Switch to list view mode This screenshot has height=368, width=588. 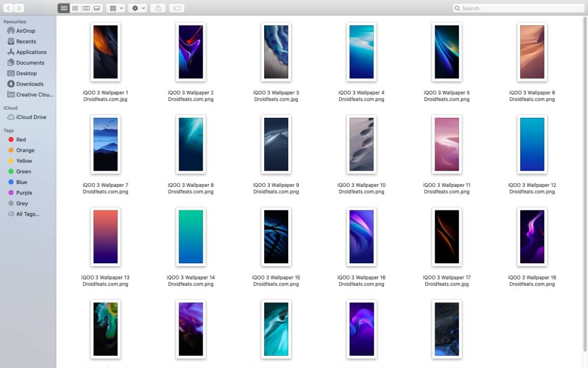coord(75,8)
